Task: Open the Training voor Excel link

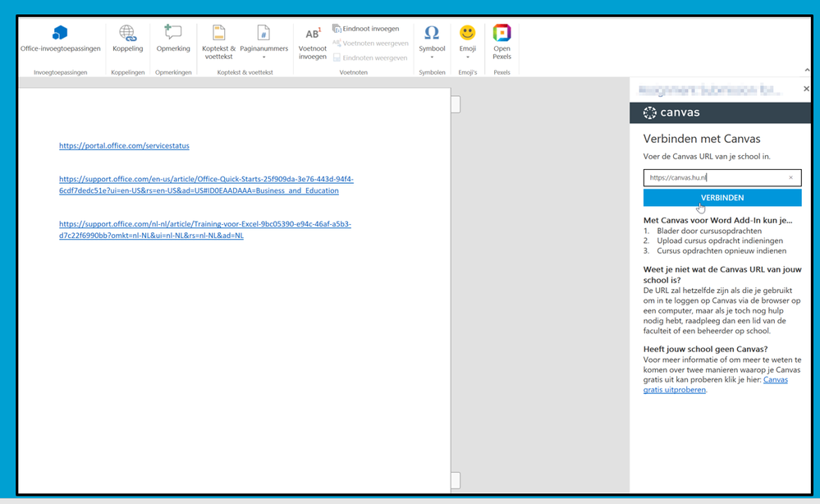Action: 204,230
